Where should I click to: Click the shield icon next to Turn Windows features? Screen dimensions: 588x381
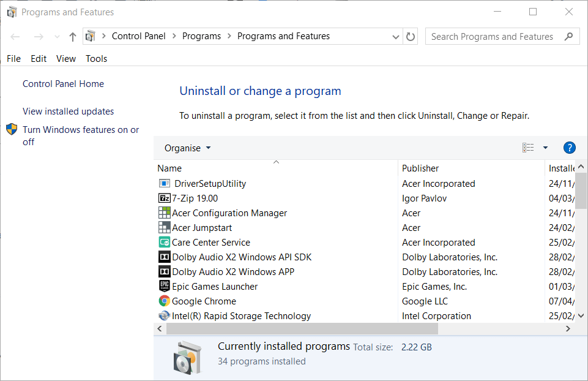(x=11, y=129)
